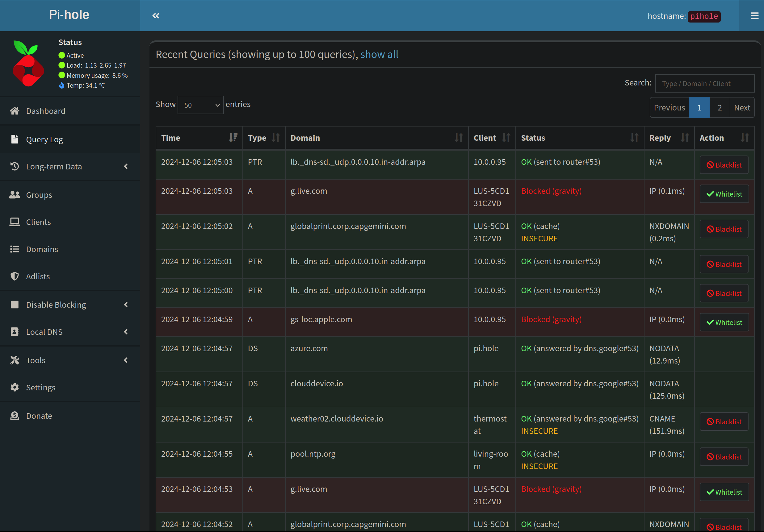Collapse the sidebar with double-chevron icon
Screen dimensions: 764x532
156,16
